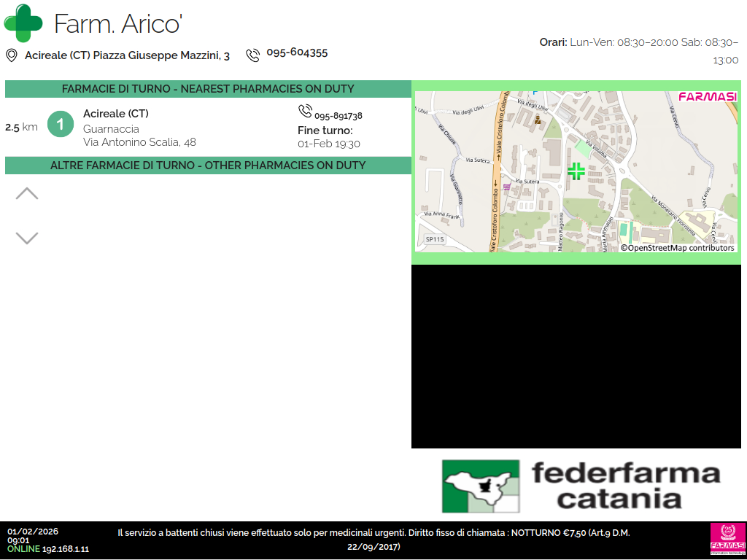Click the Federfarma Catania banner

[x=582, y=486]
